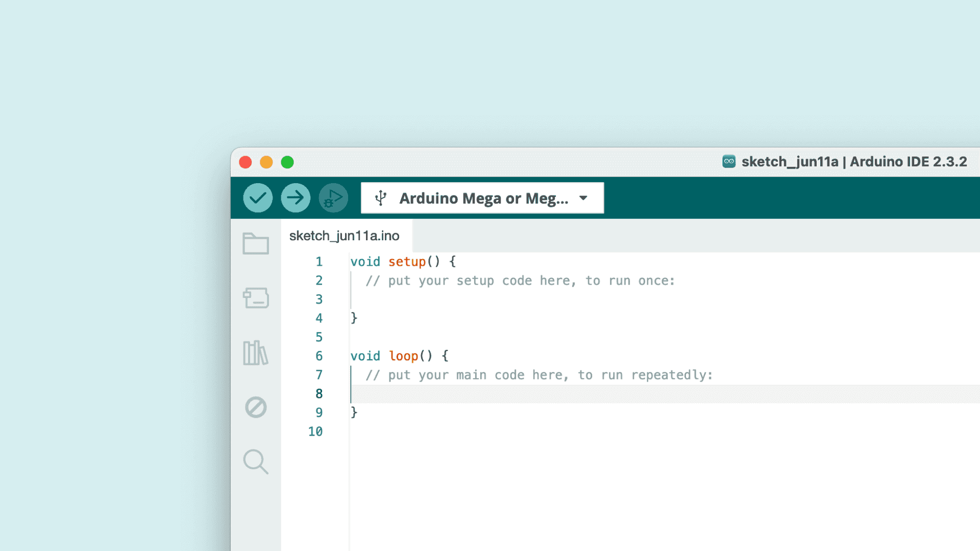Screen dimensions: 980x551
Task: Close the window with red button
Action: (246, 162)
